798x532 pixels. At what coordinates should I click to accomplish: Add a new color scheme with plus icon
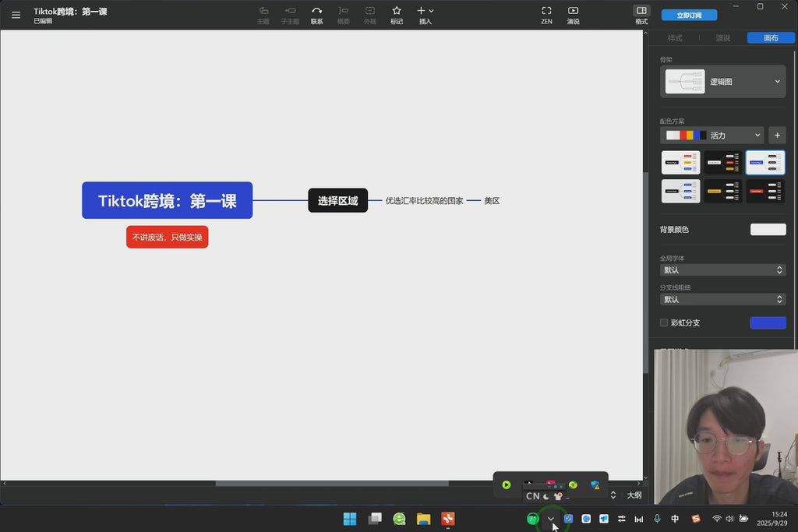[x=777, y=135]
